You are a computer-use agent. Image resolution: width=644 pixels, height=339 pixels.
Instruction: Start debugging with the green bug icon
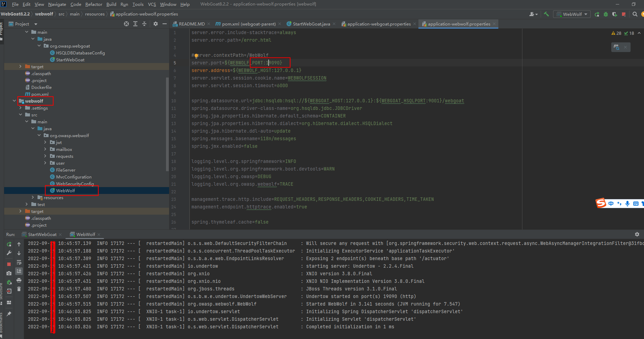(606, 14)
